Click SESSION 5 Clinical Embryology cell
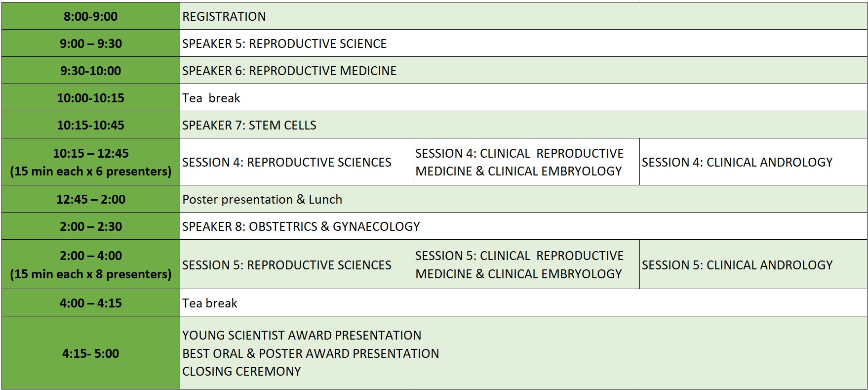Screen dimensions: 868x390 [519, 265]
